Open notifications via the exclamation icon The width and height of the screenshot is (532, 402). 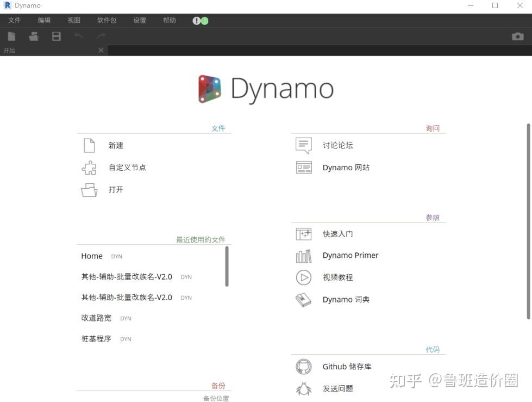pyautogui.click(x=196, y=20)
